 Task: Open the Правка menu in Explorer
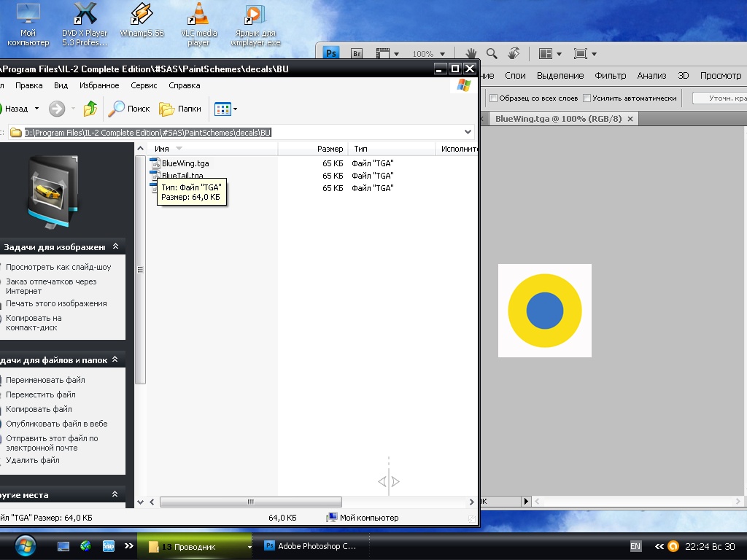(28, 85)
